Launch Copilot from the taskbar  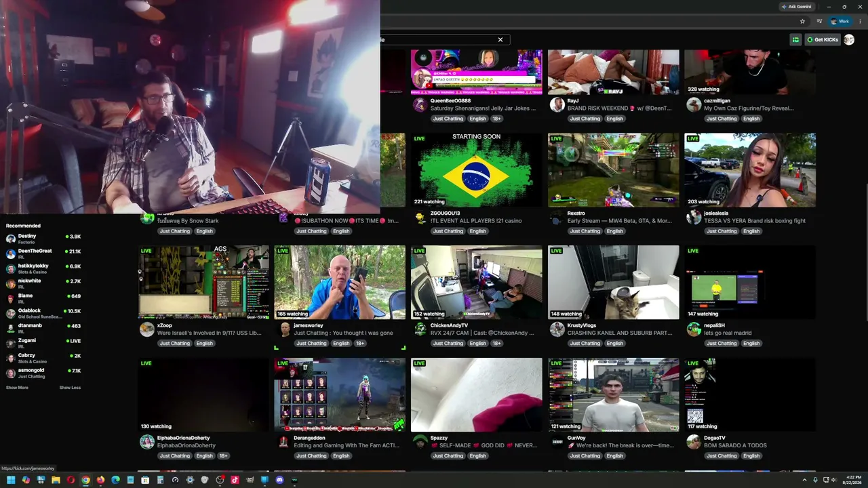(x=26, y=480)
